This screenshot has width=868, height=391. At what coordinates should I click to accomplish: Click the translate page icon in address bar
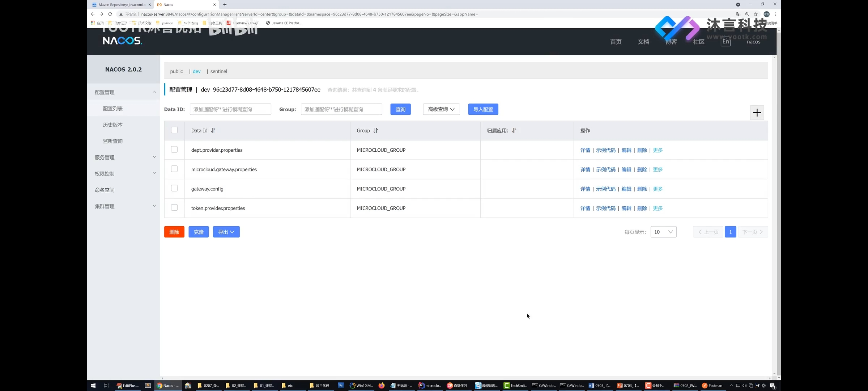(x=738, y=14)
